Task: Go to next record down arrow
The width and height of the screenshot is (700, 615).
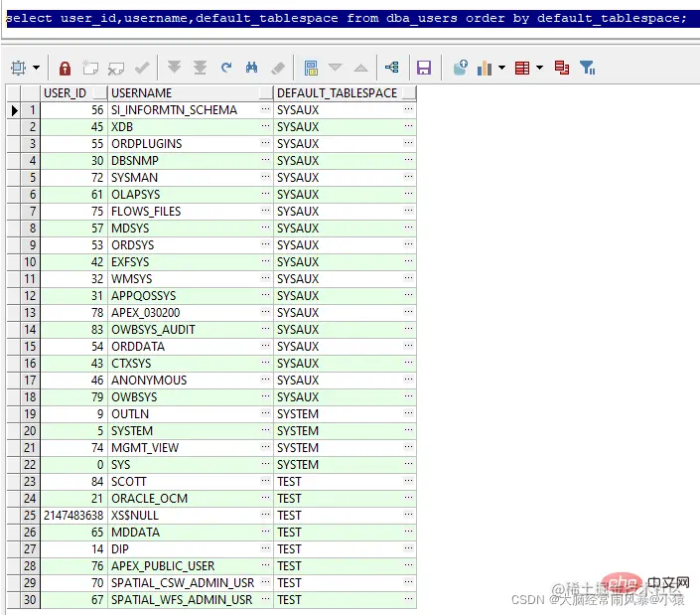Action: pos(336,68)
